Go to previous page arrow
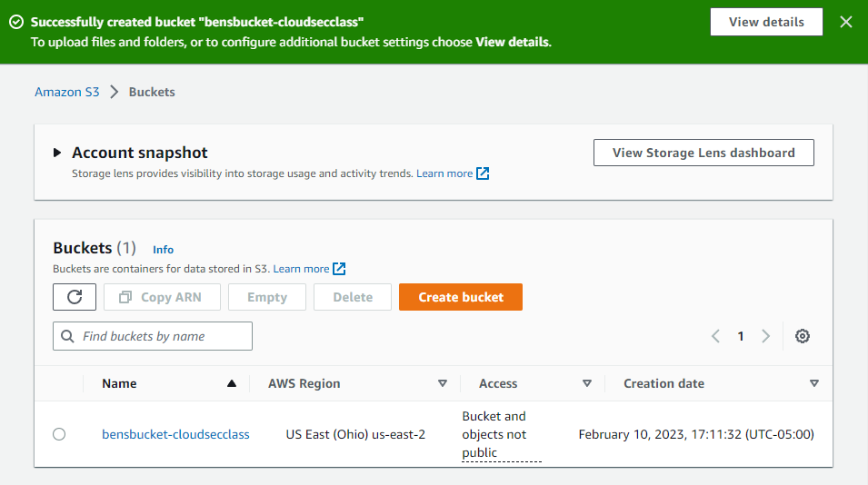The height and width of the screenshot is (485, 868). tap(715, 336)
